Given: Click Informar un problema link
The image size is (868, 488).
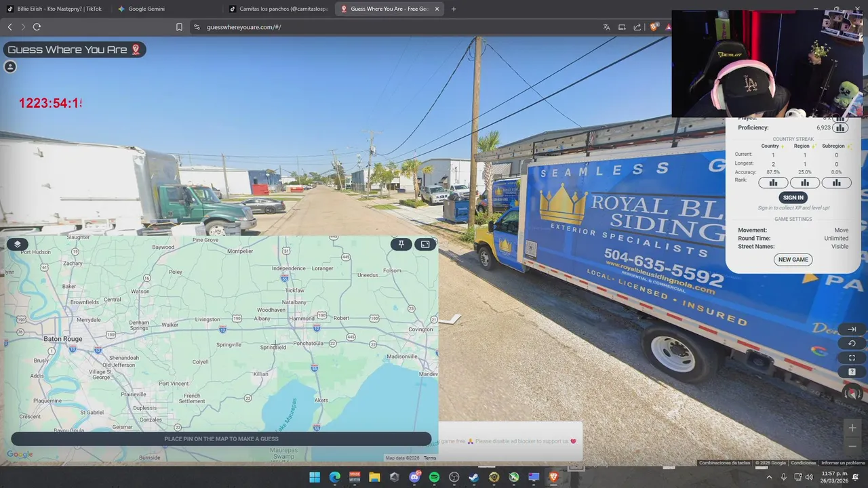Looking at the screenshot, I should pos(843,463).
